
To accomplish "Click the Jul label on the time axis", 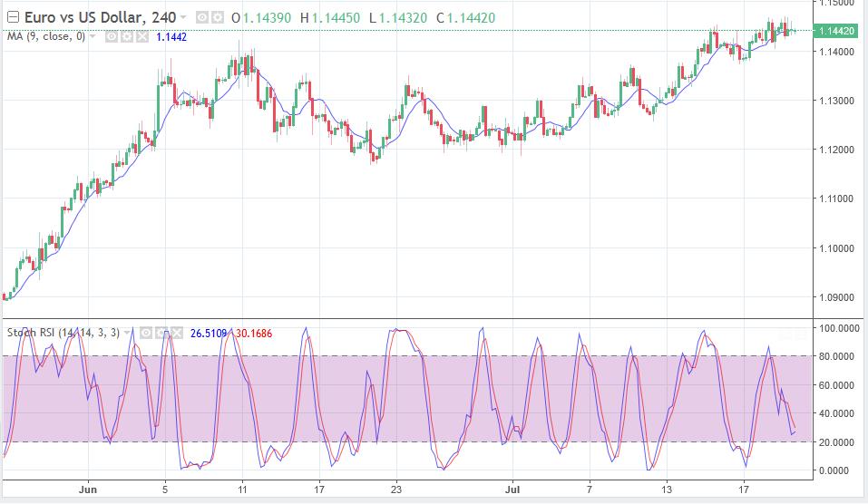I will pos(512,489).
